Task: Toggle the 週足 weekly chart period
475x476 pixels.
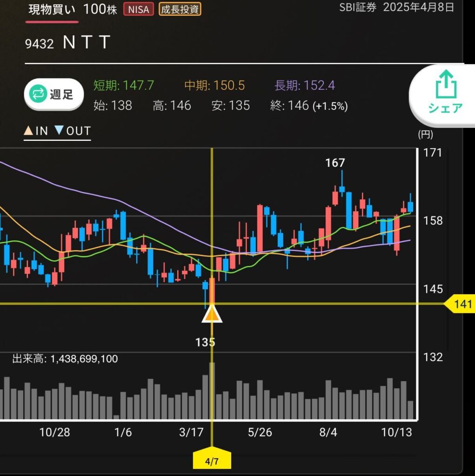Action: (x=54, y=94)
